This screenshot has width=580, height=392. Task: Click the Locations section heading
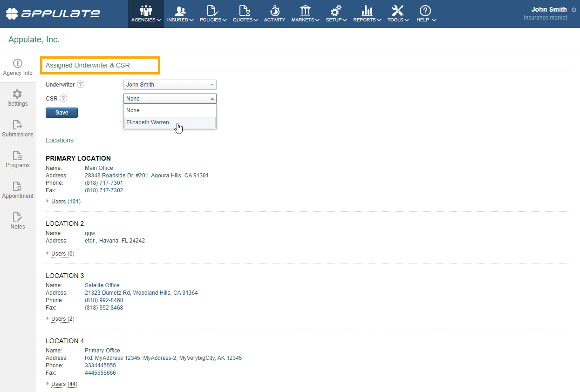60,140
